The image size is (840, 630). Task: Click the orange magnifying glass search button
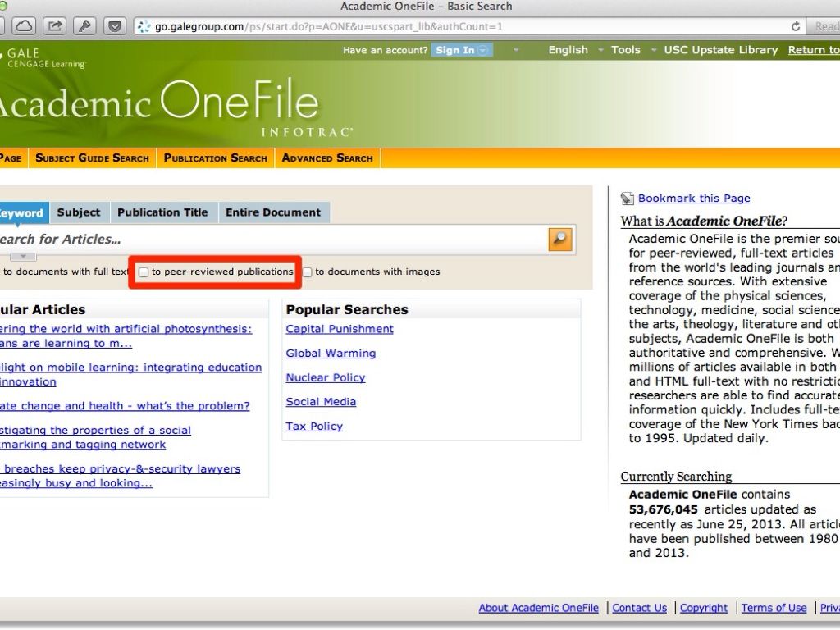pyautogui.click(x=560, y=239)
